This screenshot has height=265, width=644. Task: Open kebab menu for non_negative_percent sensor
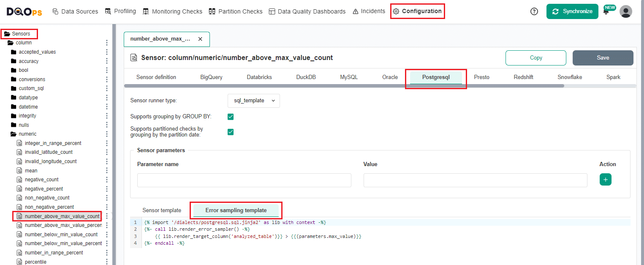point(107,207)
